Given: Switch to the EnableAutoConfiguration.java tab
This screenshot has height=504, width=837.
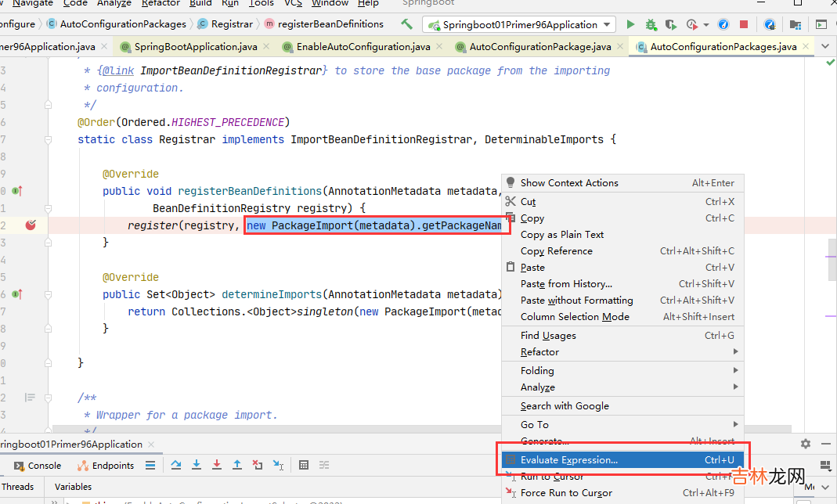Looking at the screenshot, I should [363, 47].
